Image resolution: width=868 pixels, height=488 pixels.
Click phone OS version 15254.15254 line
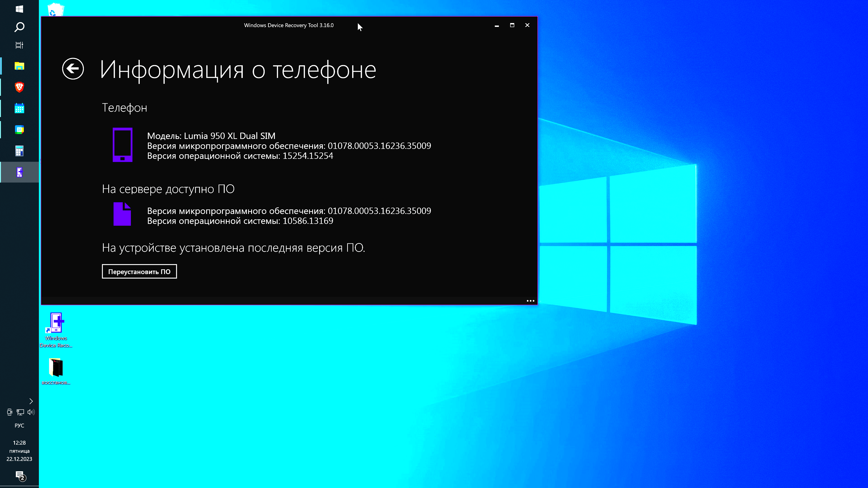240,156
